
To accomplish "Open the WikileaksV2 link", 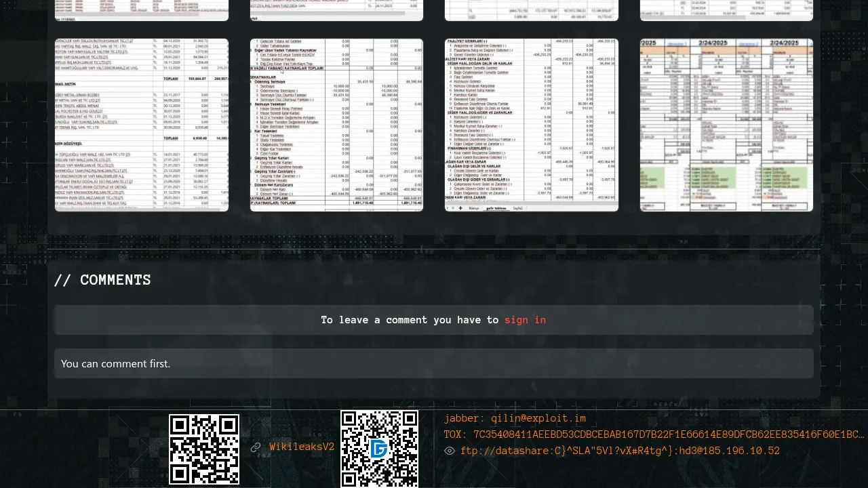I will click(x=302, y=447).
